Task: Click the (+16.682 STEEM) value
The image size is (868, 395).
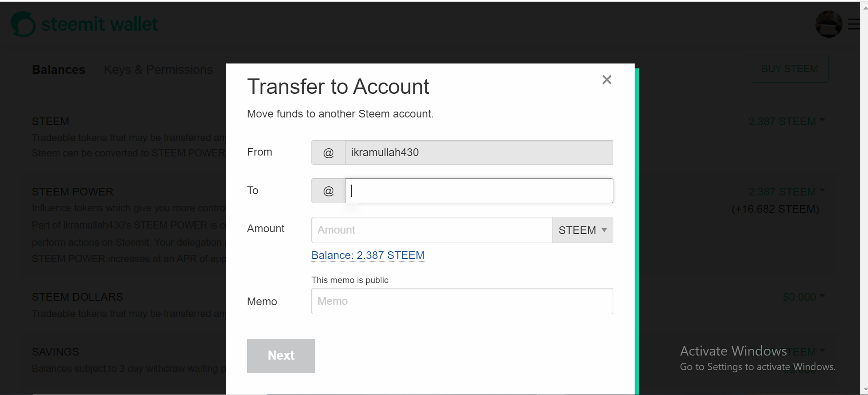Action: pos(775,209)
